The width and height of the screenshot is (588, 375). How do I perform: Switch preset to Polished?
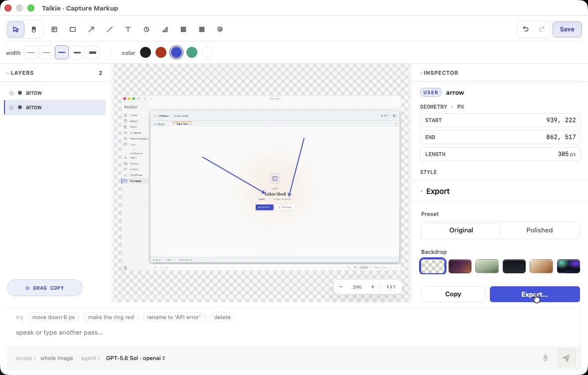(539, 230)
